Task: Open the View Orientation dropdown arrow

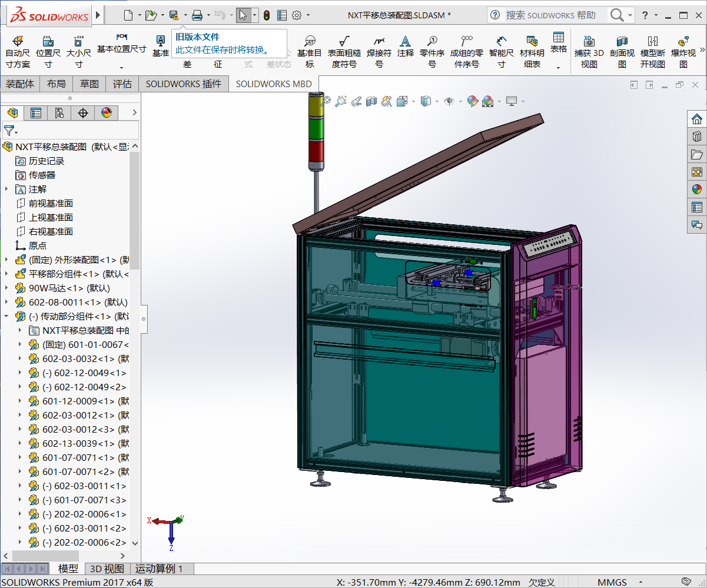Action: click(x=413, y=101)
